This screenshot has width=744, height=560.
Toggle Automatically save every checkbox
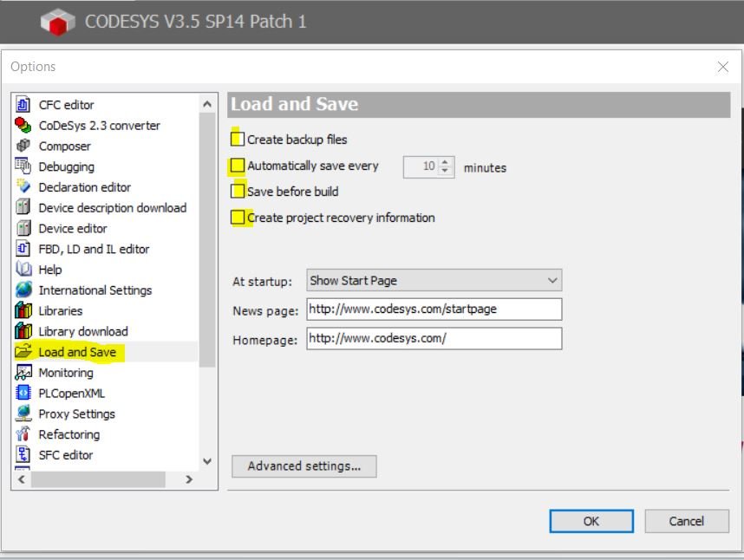[238, 166]
